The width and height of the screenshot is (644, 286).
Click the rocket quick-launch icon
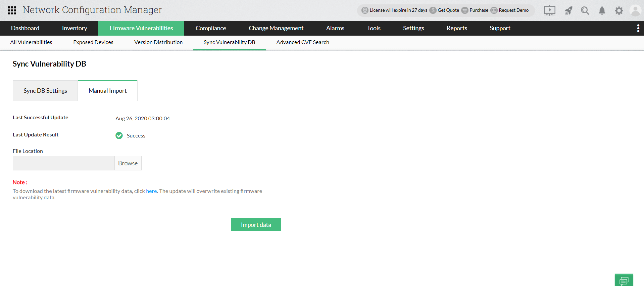tap(568, 11)
